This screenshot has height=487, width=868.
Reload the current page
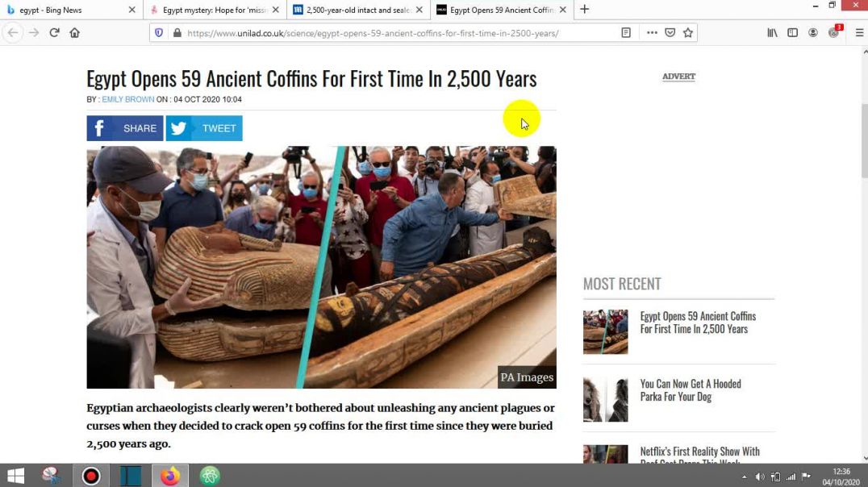(54, 32)
